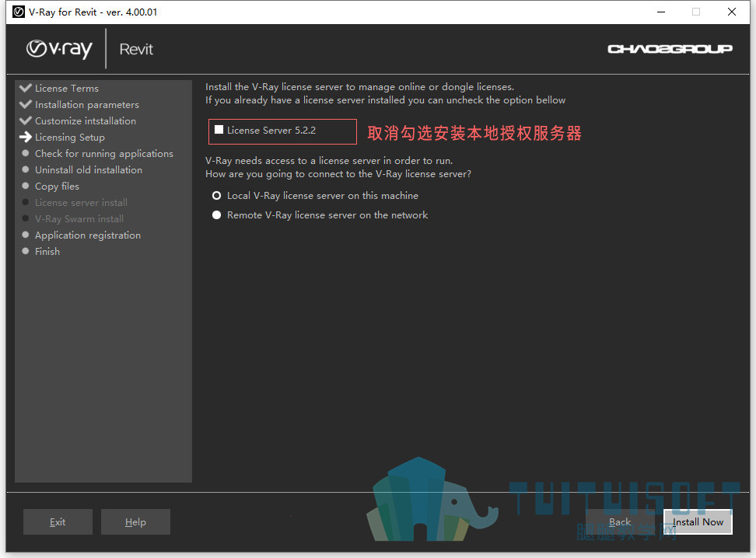Minimize the V-Ray installer window

[x=661, y=12]
